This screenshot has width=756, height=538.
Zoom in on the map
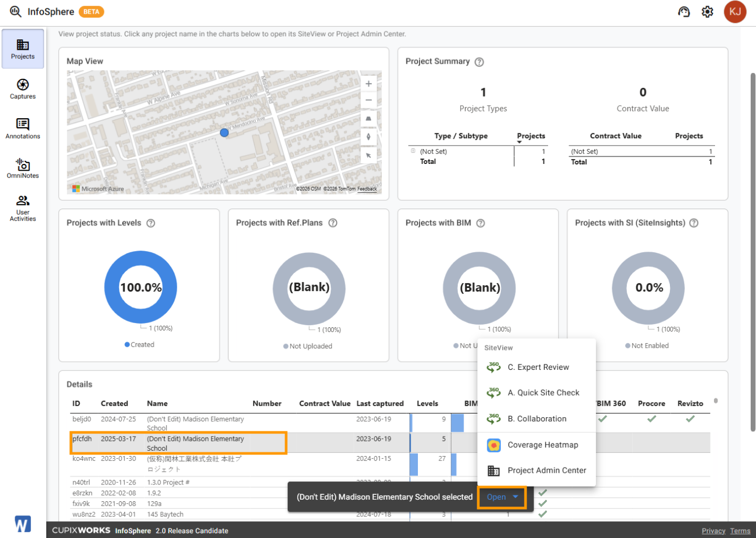(x=369, y=84)
